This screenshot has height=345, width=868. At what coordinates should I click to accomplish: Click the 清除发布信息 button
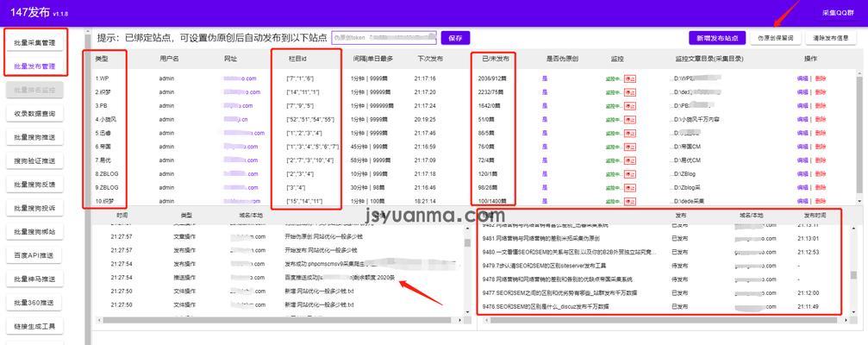pos(831,38)
